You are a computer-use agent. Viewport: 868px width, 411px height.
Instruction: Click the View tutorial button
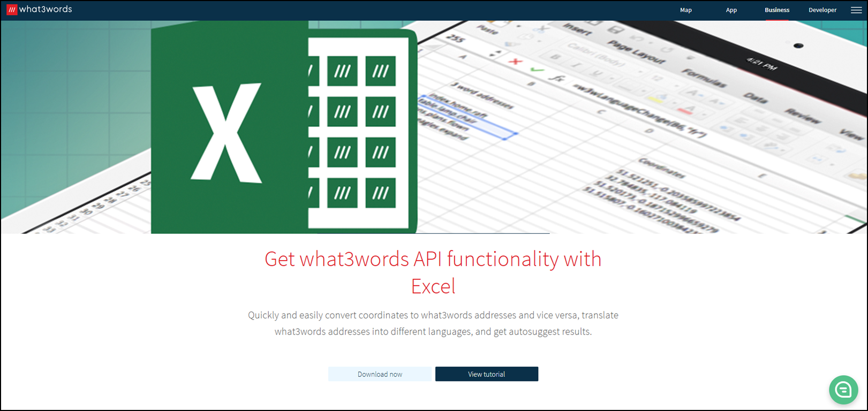pyautogui.click(x=486, y=374)
